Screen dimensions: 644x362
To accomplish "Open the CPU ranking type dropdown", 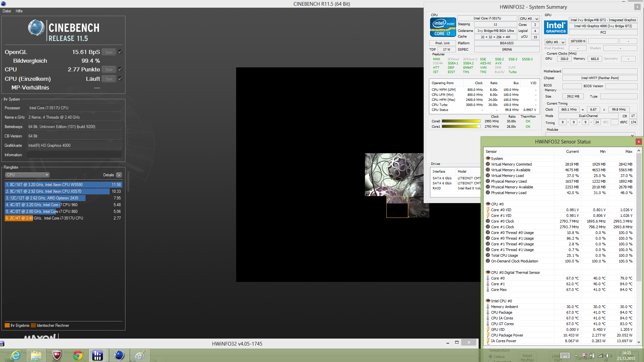I will 28,175.
